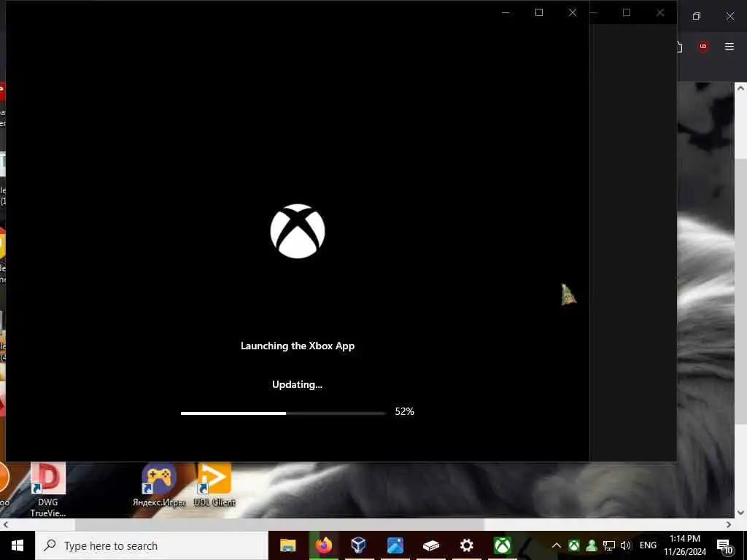Open the UDL Client desktop shortcut
Screen dimensions: 747x560
coord(214,485)
